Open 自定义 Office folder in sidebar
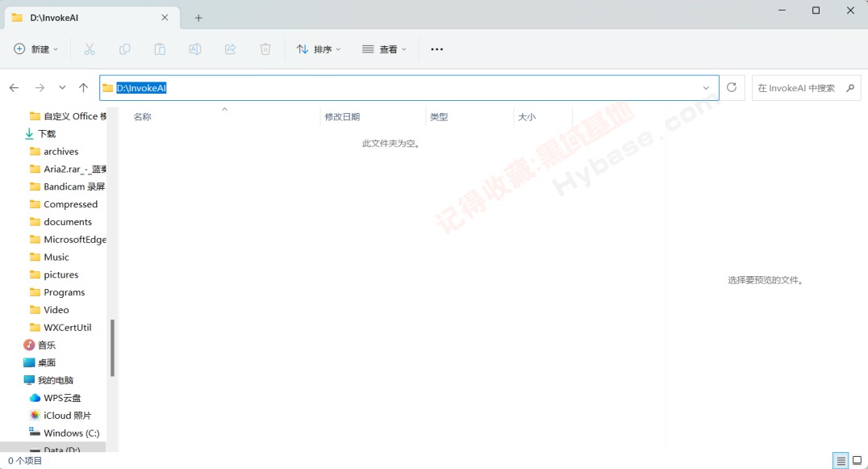The height and width of the screenshot is (469, 868). coord(66,116)
